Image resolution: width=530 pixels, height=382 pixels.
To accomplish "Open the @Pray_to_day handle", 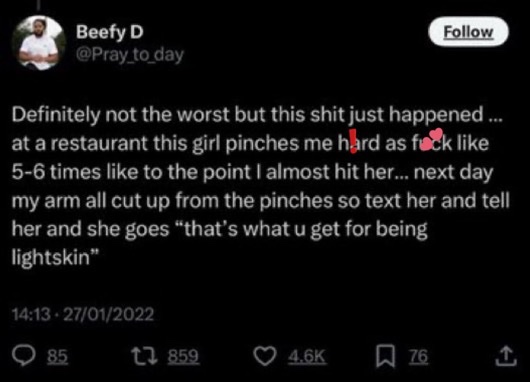I will coord(130,55).
